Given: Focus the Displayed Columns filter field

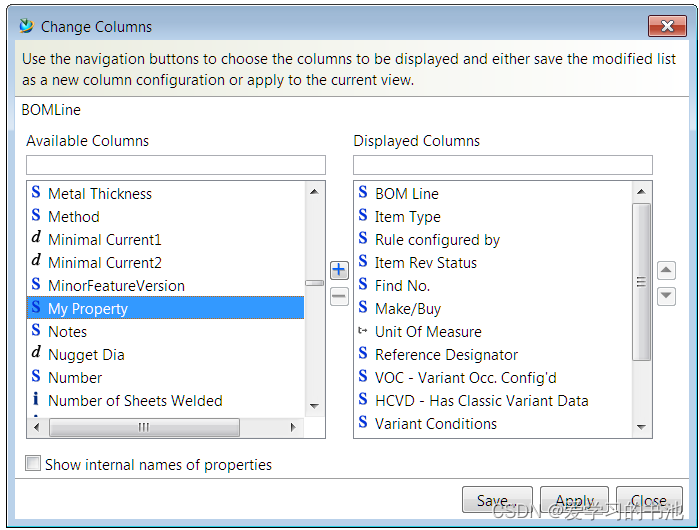Looking at the screenshot, I should click(x=503, y=165).
